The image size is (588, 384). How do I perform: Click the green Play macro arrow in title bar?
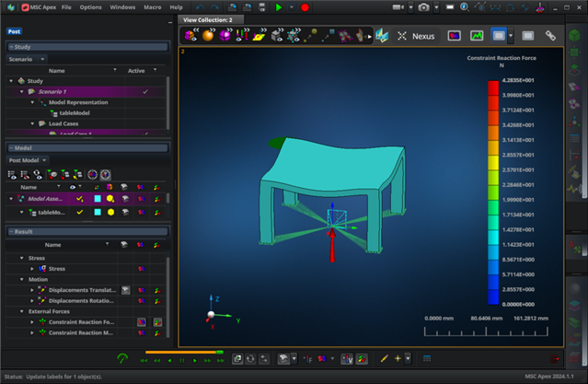click(x=278, y=7)
